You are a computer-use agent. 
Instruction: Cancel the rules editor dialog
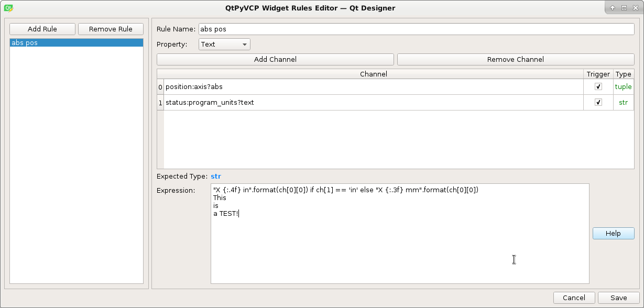pos(574,298)
